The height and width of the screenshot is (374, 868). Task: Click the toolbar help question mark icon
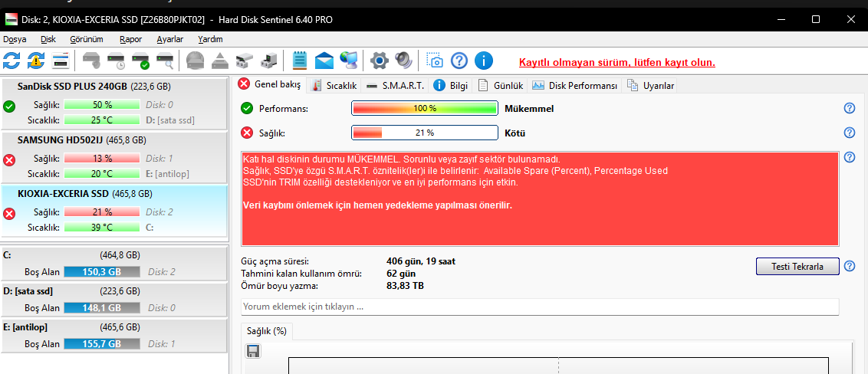(x=459, y=61)
